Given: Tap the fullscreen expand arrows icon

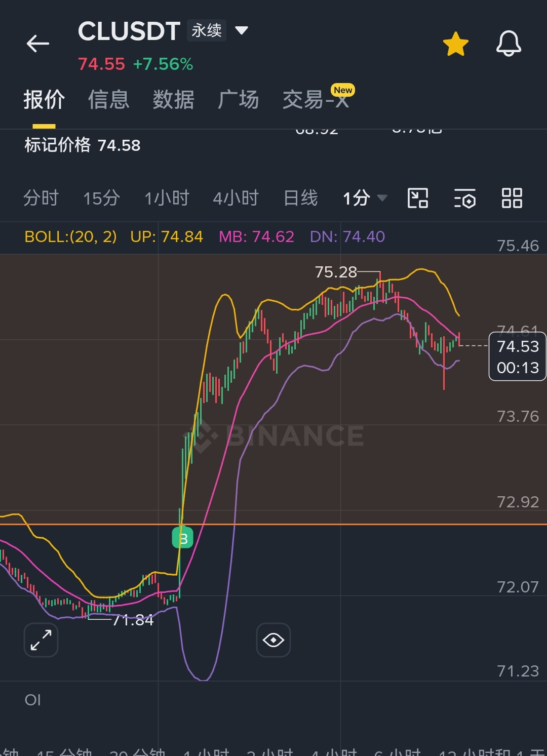Looking at the screenshot, I should point(41,640).
